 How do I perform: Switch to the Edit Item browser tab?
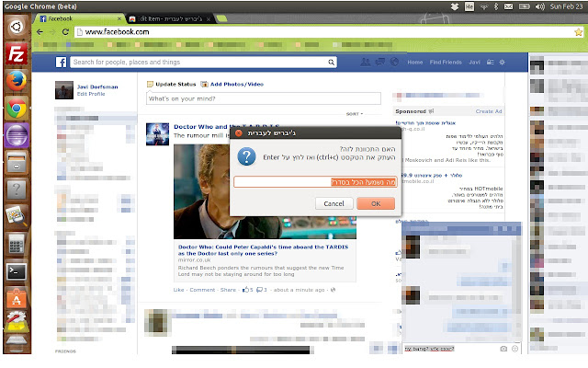click(x=169, y=18)
